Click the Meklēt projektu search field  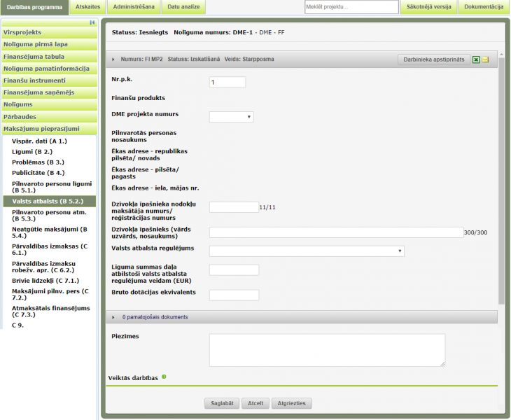[x=351, y=7]
